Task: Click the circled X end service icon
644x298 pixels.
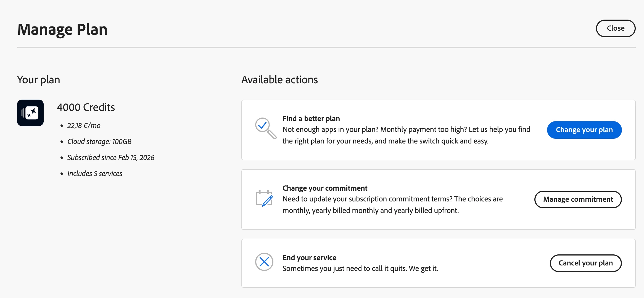Action: point(264,262)
